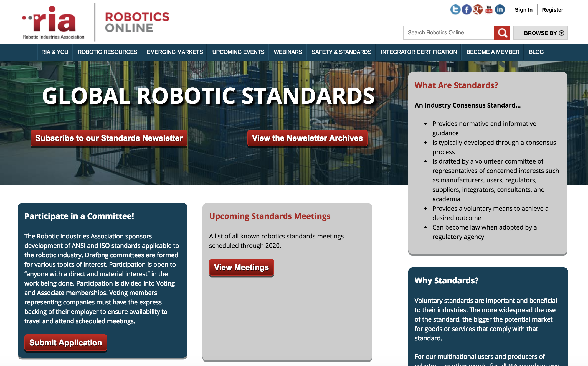Open the Google+ page icon
The height and width of the screenshot is (366, 588).
click(x=478, y=10)
